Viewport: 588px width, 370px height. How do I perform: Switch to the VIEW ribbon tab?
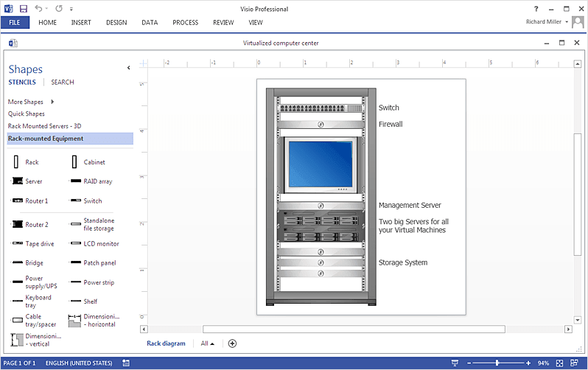(256, 23)
